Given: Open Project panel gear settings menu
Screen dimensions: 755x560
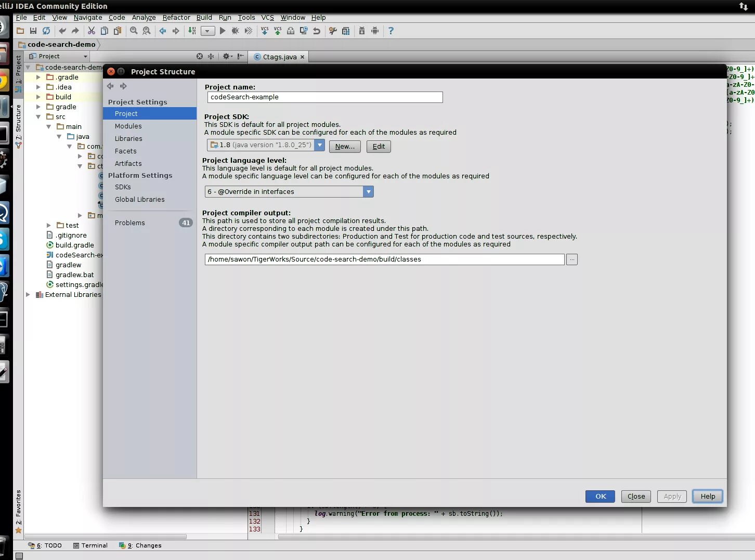Looking at the screenshot, I should click(227, 56).
